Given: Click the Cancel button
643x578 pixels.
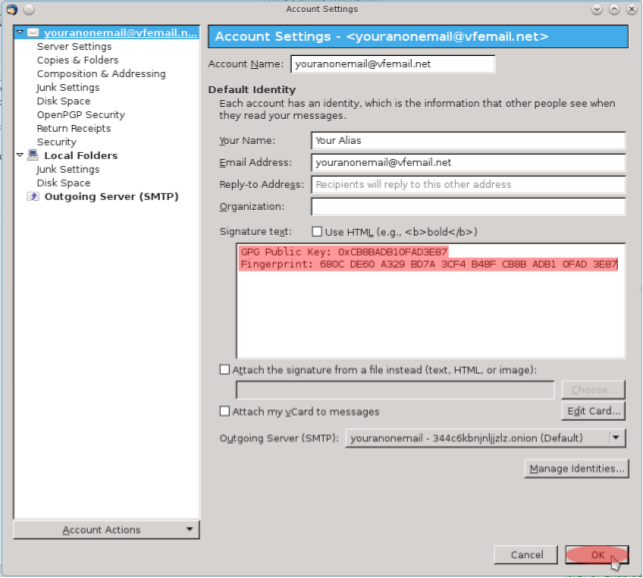Looking at the screenshot, I should (526, 554).
